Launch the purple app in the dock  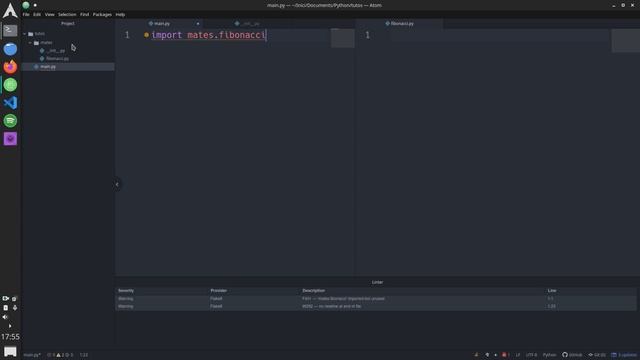[x=10, y=139]
